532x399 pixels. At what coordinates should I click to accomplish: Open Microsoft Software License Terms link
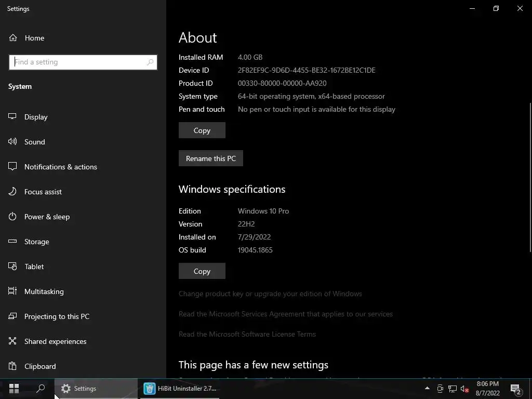247,334
